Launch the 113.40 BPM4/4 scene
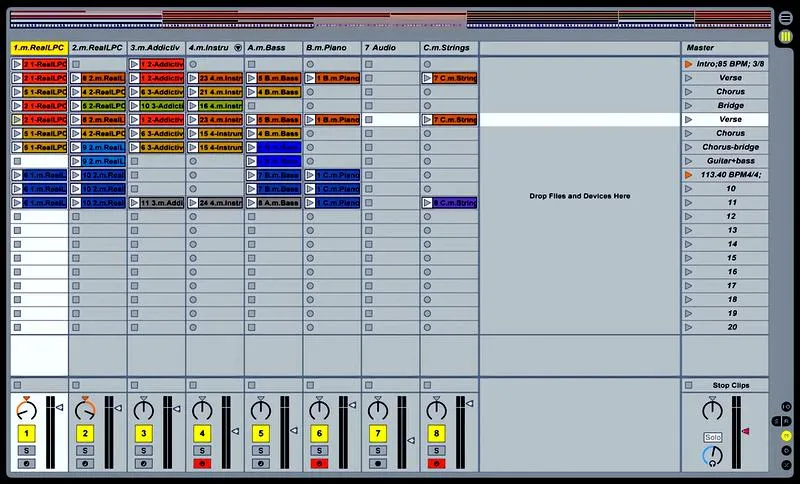Viewport: 800px width, 484px height. (688, 175)
